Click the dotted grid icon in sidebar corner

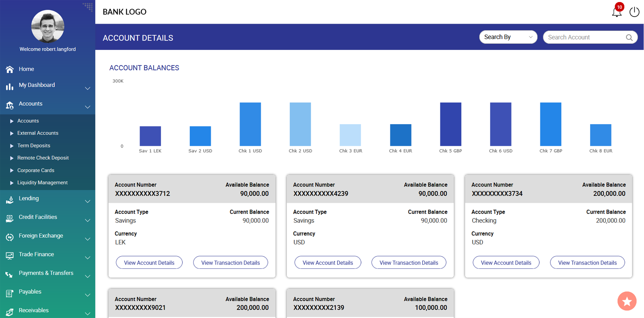(88, 6)
